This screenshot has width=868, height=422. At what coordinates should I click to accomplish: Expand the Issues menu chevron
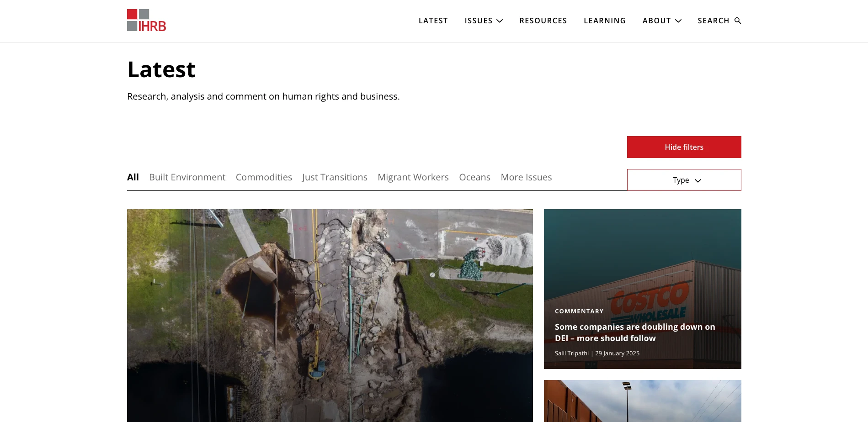[500, 21]
